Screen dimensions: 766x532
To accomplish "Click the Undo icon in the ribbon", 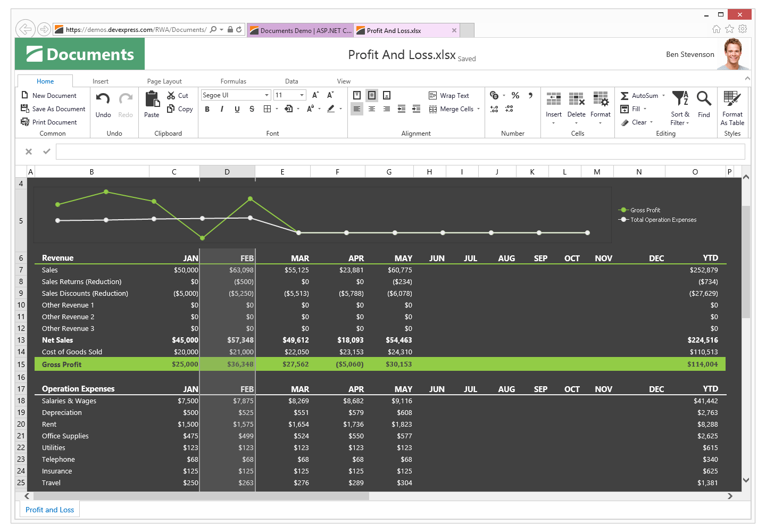I will (103, 99).
